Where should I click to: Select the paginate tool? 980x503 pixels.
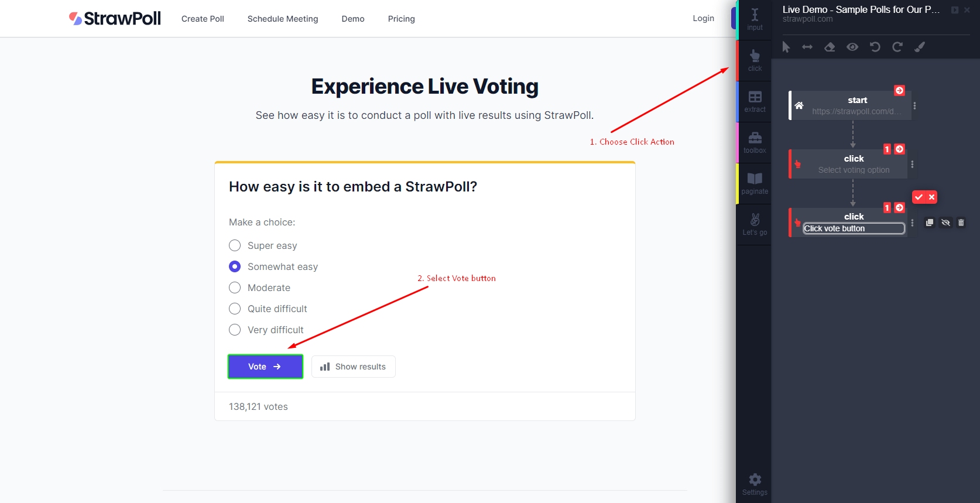(x=755, y=183)
